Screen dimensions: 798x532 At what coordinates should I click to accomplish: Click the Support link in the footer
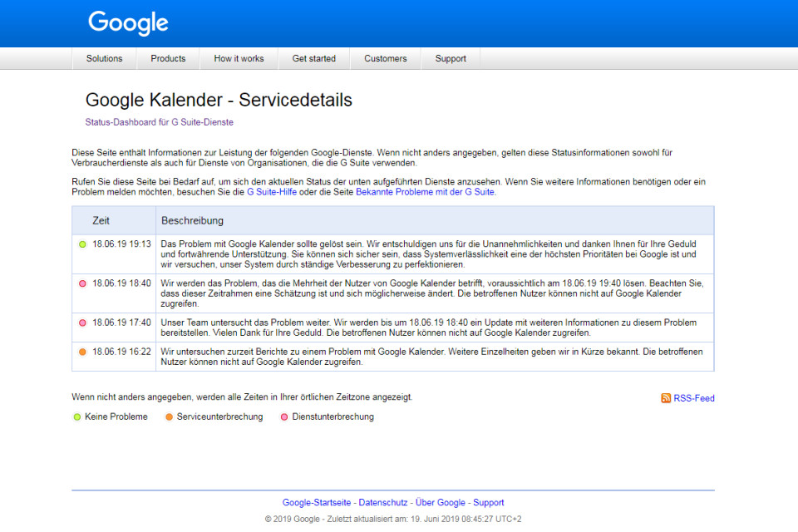point(489,502)
